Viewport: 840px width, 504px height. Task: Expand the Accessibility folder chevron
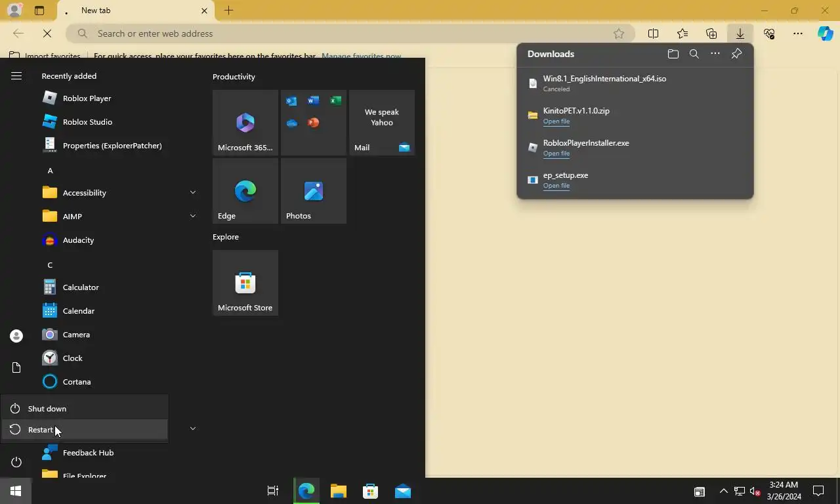tap(192, 192)
